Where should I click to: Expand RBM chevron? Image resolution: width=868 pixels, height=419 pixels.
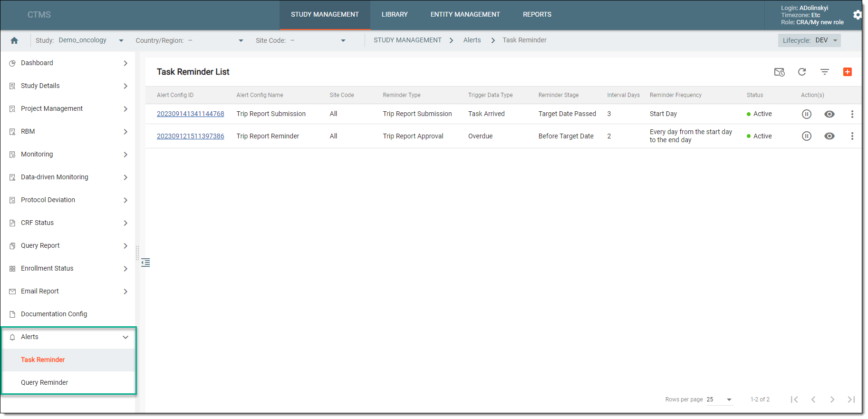point(125,132)
